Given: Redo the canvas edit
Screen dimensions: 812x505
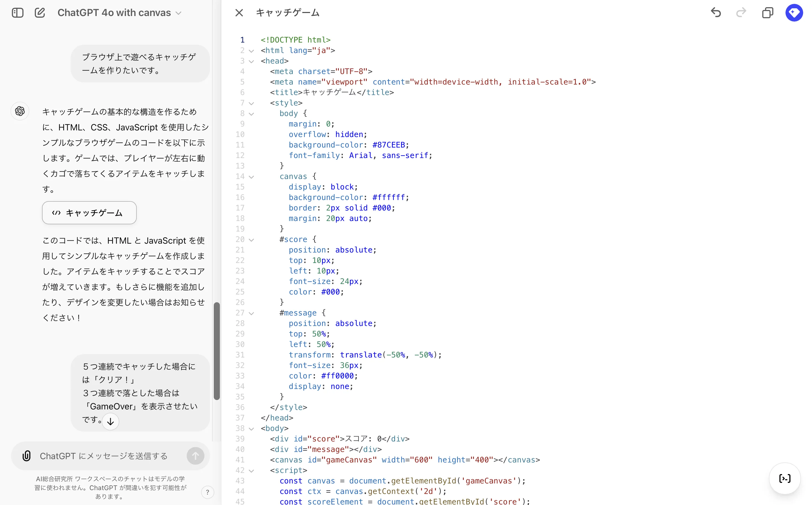Looking at the screenshot, I should (741, 13).
